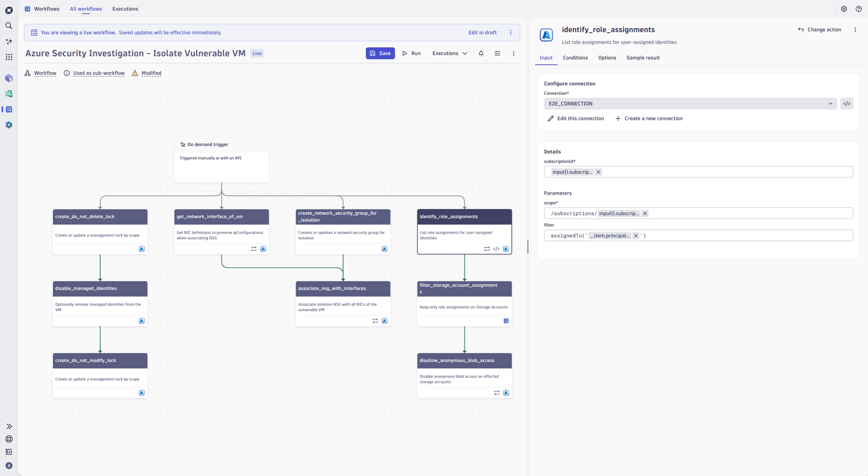Switch to the Conditions tab

pyautogui.click(x=575, y=57)
